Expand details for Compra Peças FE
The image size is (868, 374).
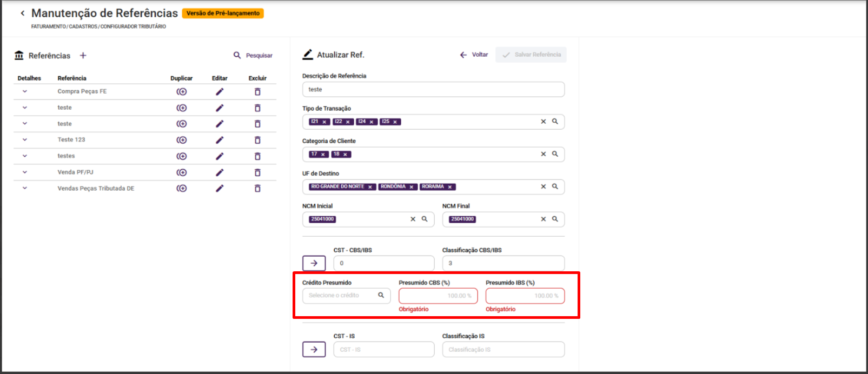tap(25, 91)
